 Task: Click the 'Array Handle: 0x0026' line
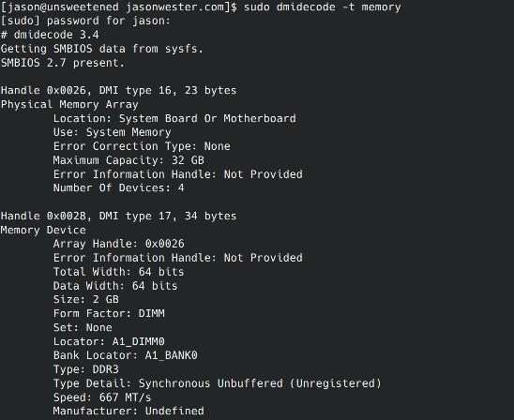click(x=119, y=244)
